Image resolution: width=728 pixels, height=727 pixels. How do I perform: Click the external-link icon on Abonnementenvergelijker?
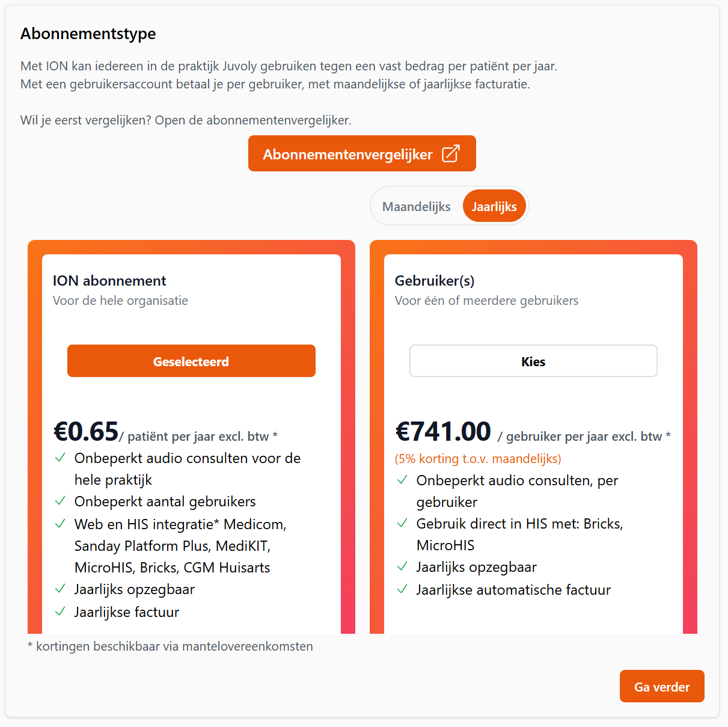point(450,154)
